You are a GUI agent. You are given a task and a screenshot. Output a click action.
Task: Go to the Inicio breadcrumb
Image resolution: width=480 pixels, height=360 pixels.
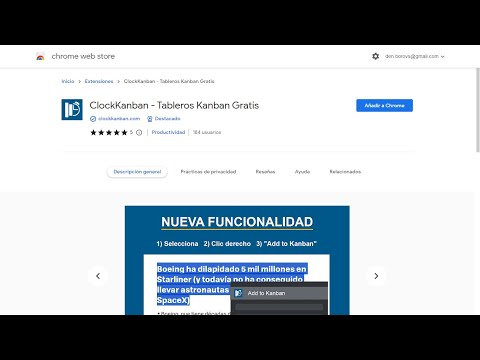pos(68,81)
